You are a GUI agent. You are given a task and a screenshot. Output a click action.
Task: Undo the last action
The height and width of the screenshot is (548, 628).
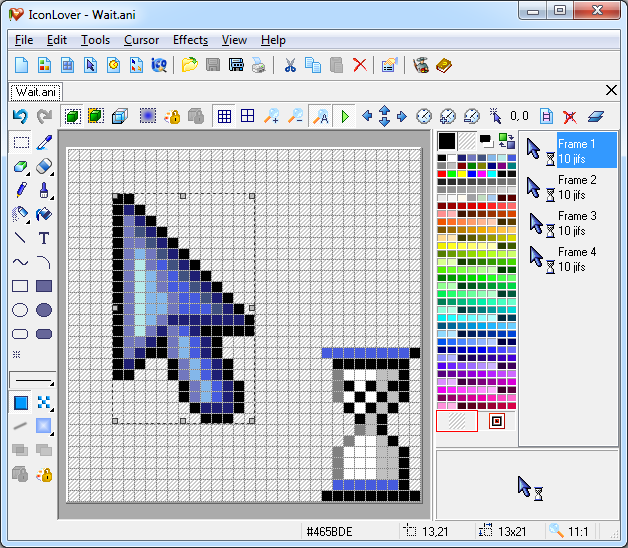(x=20, y=116)
